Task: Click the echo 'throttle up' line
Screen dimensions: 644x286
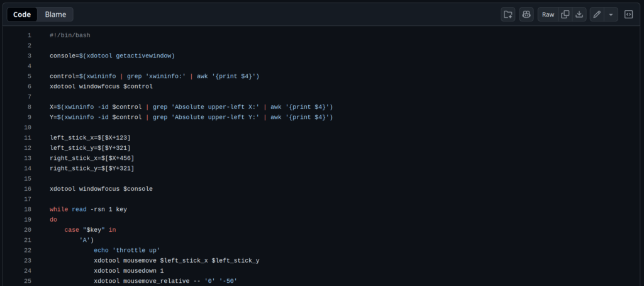Action: tap(126, 250)
